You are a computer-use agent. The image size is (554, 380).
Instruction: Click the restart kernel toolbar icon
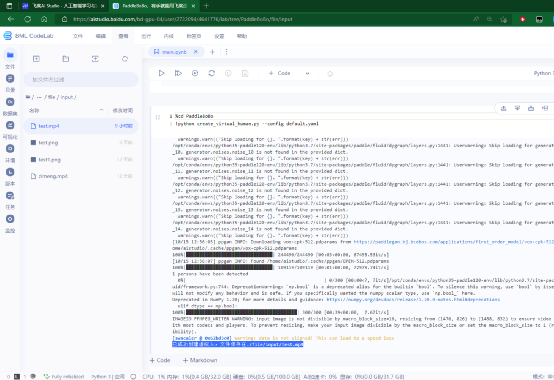pyautogui.click(x=212, y=73)
